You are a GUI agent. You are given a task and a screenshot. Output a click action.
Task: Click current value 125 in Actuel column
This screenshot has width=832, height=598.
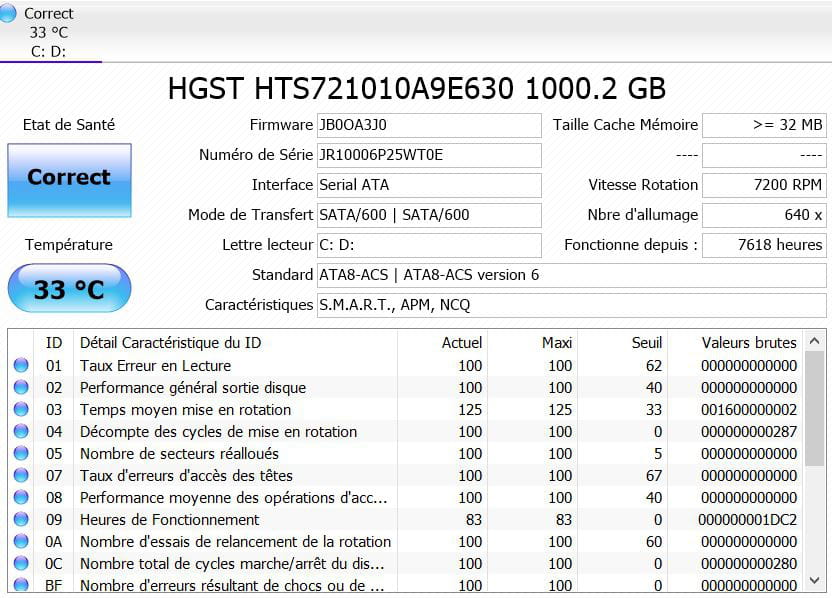[x=470, y=410]
